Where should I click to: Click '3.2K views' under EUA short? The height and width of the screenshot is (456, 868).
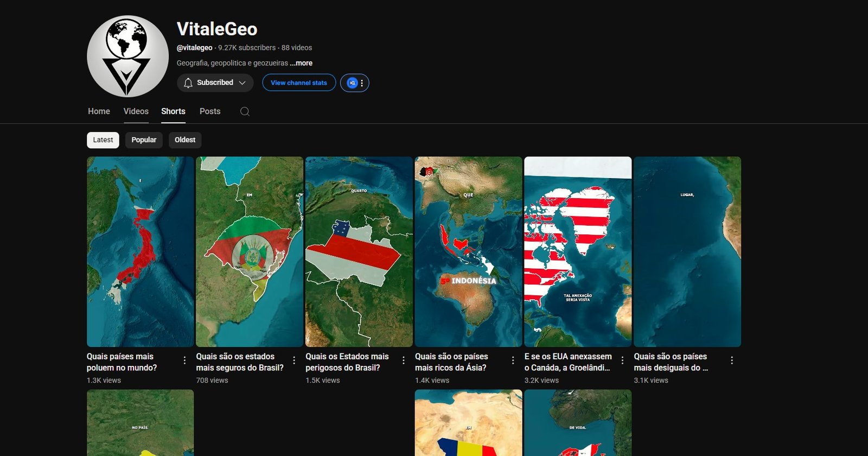click(541, 381)
